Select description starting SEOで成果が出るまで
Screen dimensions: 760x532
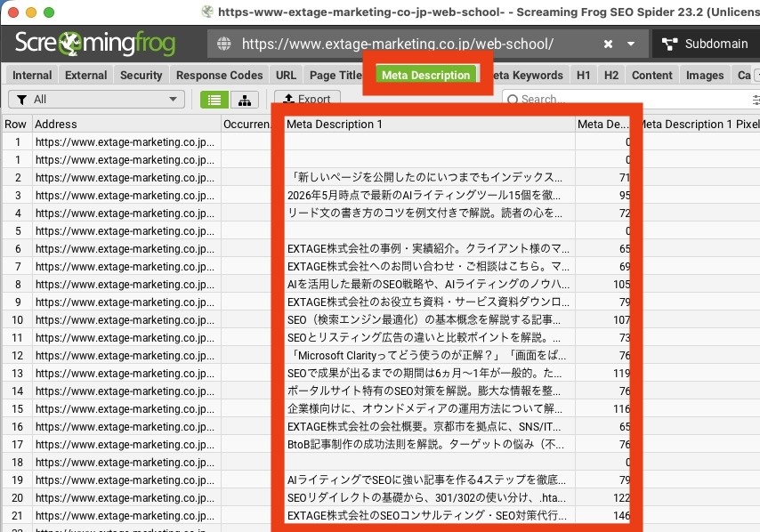tap(424, 373)
